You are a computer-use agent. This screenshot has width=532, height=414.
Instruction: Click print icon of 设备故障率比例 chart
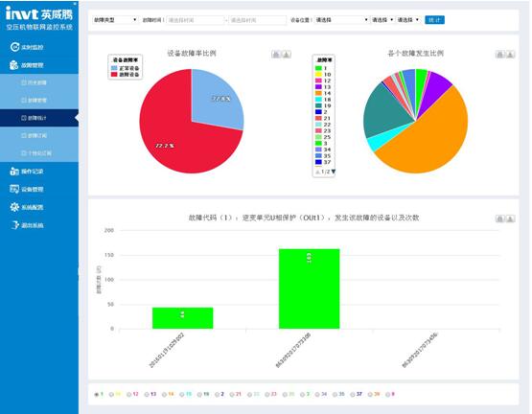point(276,55)
